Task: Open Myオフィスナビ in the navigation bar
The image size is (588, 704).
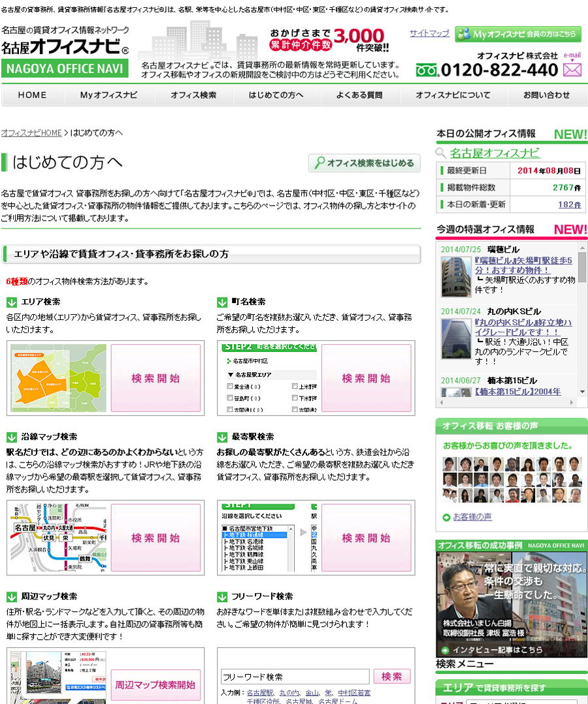Action: [108, 95]
